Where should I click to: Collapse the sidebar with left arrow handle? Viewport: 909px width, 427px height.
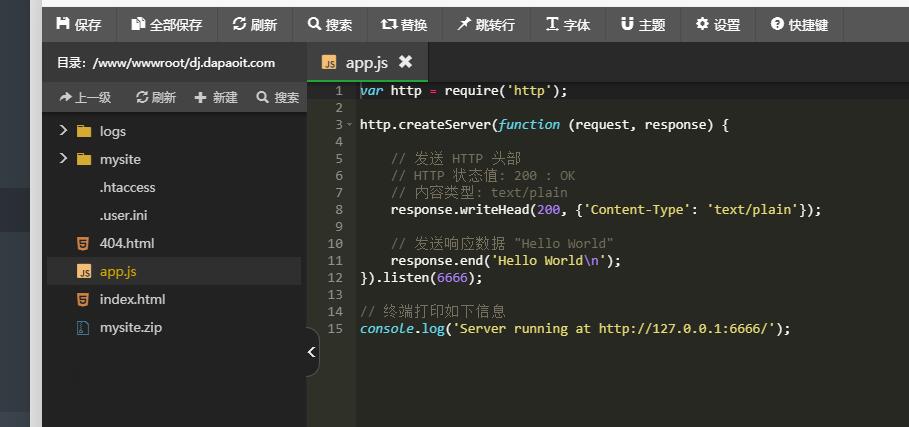[x=312, y=352]
